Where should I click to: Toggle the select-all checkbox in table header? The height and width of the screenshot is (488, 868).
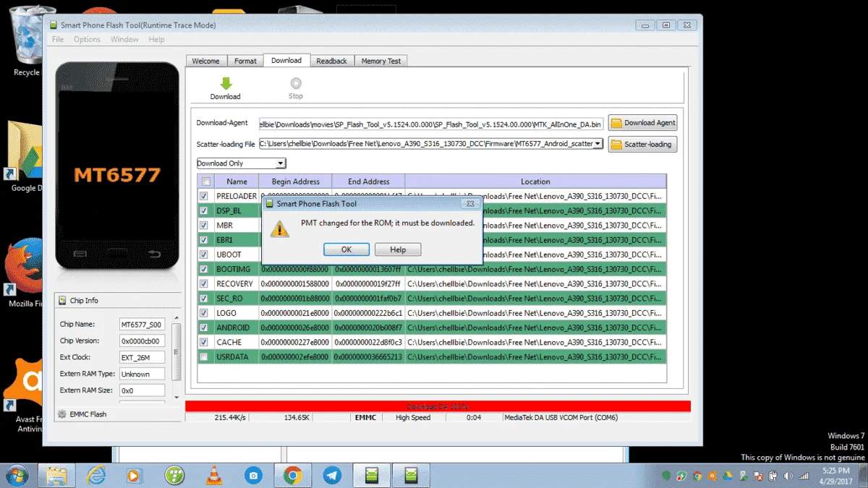tap(206, 181)
